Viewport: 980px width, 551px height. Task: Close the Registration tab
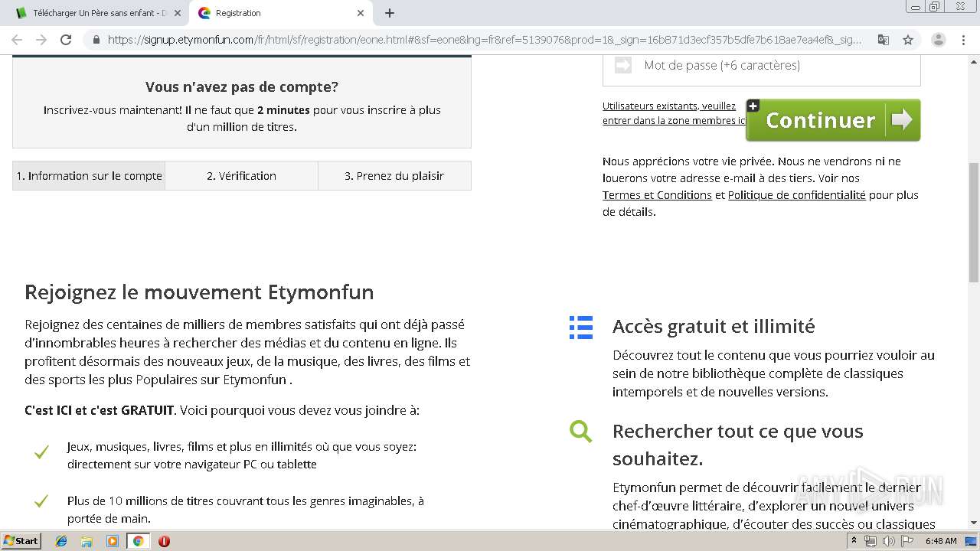point(361,13)
